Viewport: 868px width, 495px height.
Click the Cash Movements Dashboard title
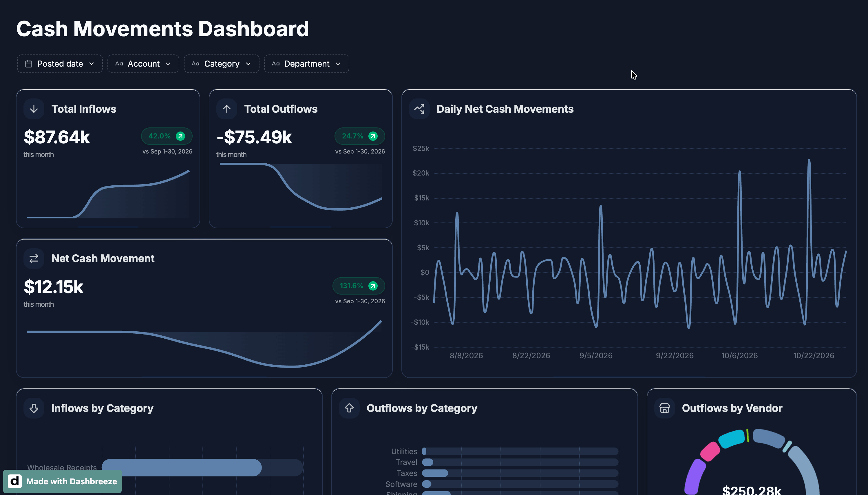163,29
